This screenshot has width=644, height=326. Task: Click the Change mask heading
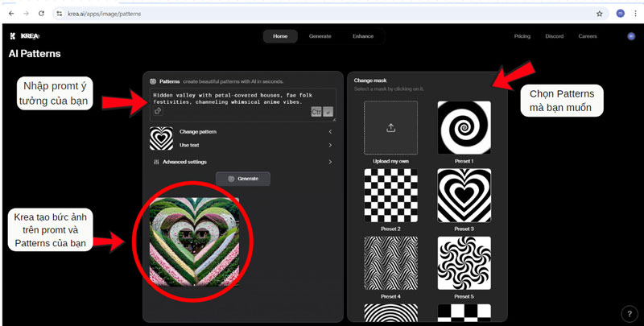370,80
